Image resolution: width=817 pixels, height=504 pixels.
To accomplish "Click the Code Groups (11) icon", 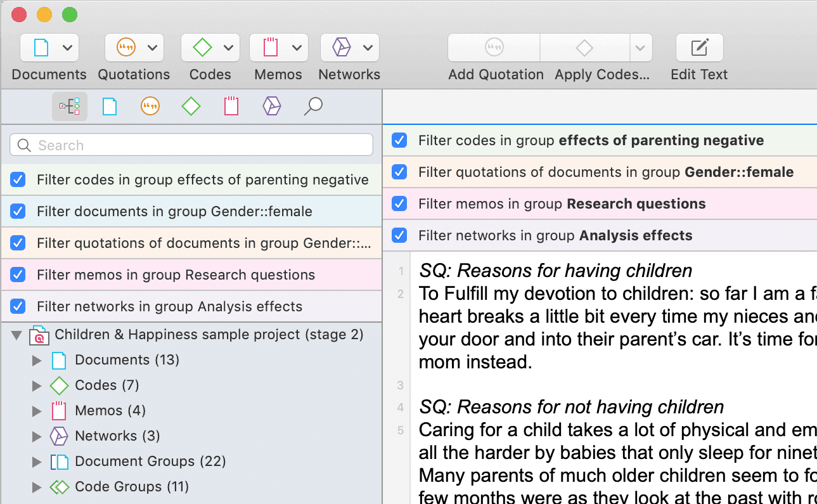I will pyautogui.click(x=59, y=487).
